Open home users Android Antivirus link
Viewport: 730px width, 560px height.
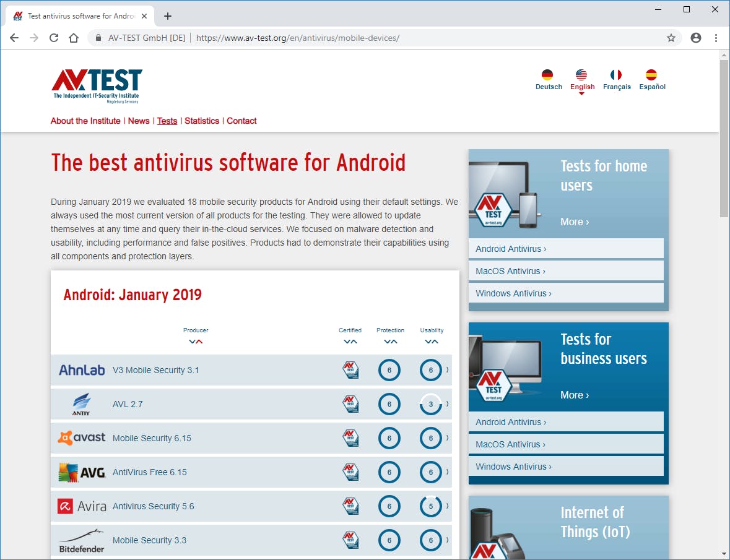point(566,249)
